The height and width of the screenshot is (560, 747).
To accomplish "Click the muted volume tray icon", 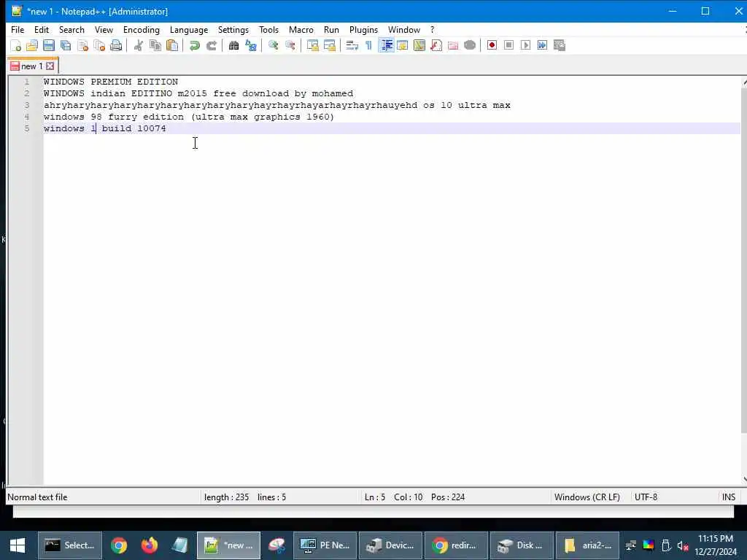I will pos(683,545).
